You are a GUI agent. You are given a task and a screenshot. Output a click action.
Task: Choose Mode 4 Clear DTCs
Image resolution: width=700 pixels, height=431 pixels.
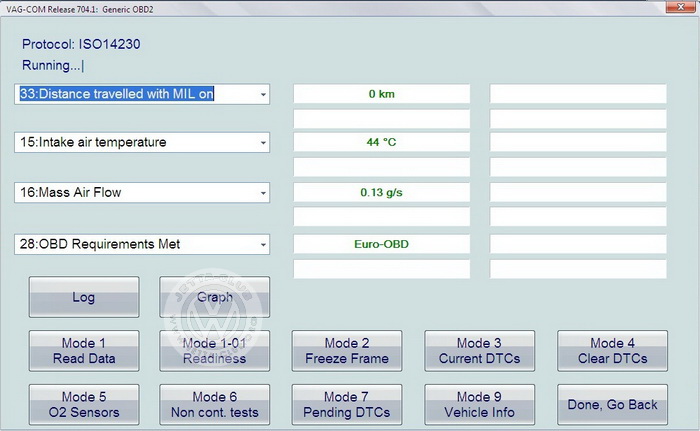(612, 351)
